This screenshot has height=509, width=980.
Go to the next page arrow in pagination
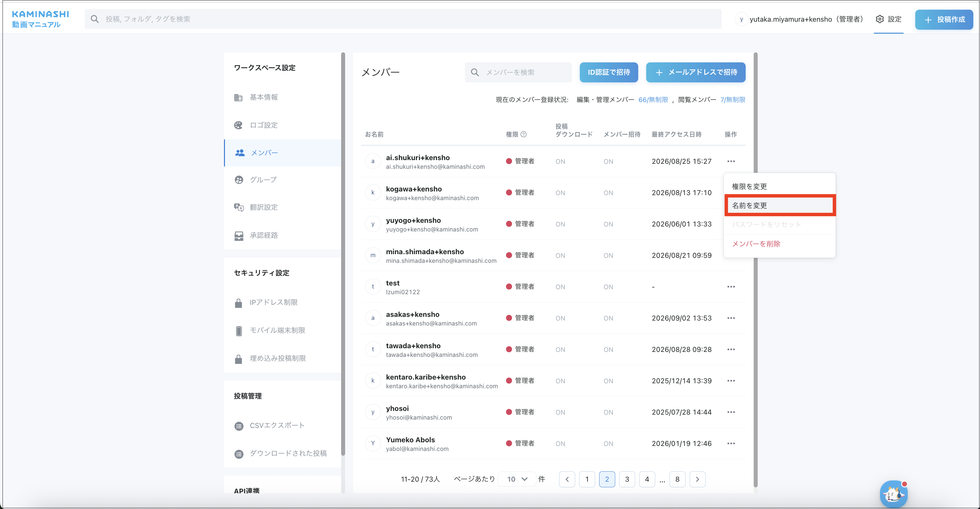[x=697, y=479]
